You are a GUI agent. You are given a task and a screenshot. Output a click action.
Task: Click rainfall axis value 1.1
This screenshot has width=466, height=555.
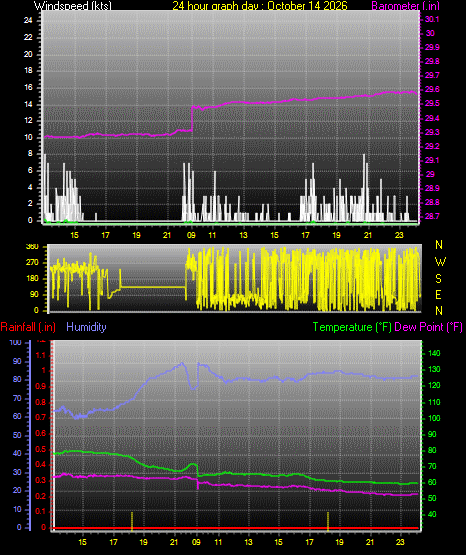tap(41, 355)
